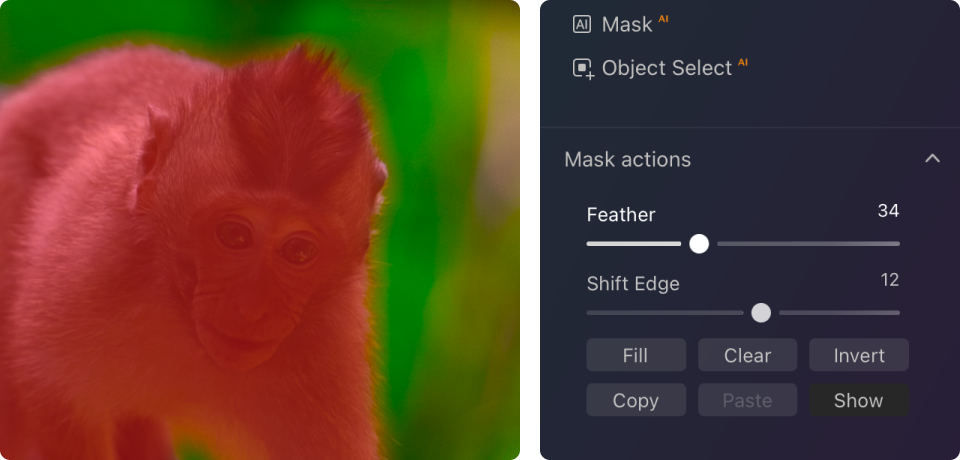Image resolution: width=960 pixels, height=460 pixels.
Task: Click the monkey's face in the preview
Action: 255,270
